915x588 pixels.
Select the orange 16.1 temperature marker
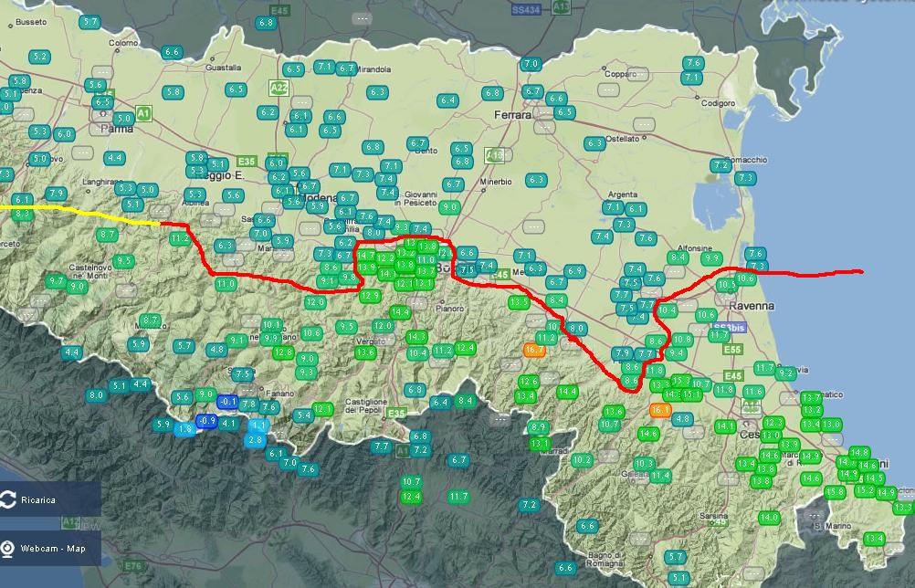[660, 410]
